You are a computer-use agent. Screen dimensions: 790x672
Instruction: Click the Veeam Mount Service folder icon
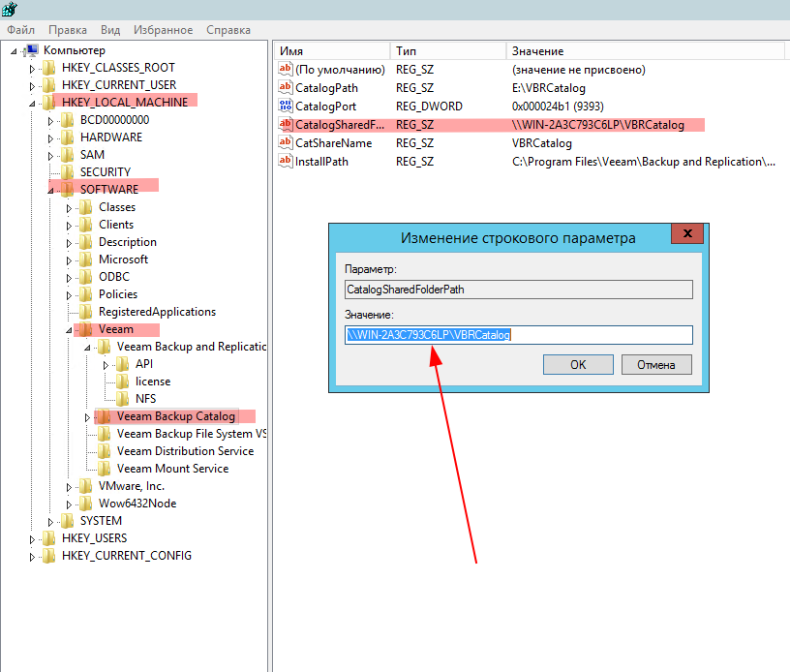(x=105, y=469)
